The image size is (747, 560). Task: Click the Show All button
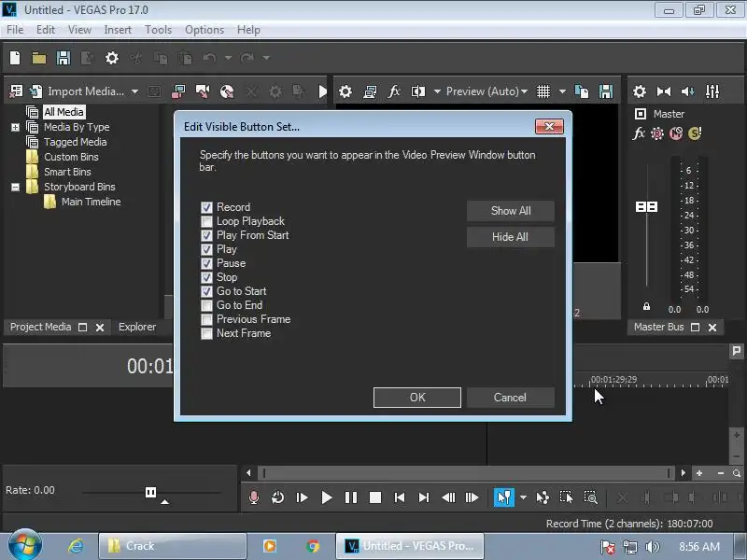[510, 211]
